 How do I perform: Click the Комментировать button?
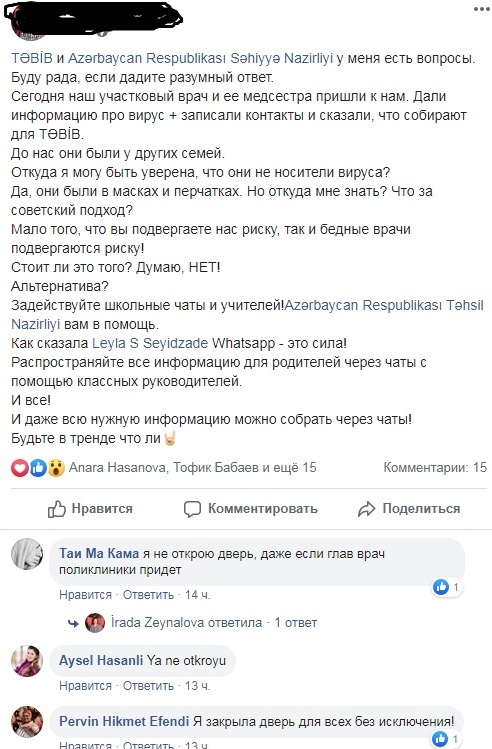[250, 509]
